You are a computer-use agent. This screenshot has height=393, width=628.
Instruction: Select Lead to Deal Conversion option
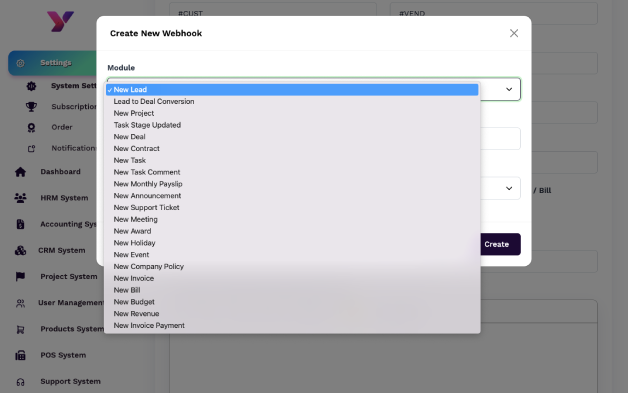coord(292,101)
